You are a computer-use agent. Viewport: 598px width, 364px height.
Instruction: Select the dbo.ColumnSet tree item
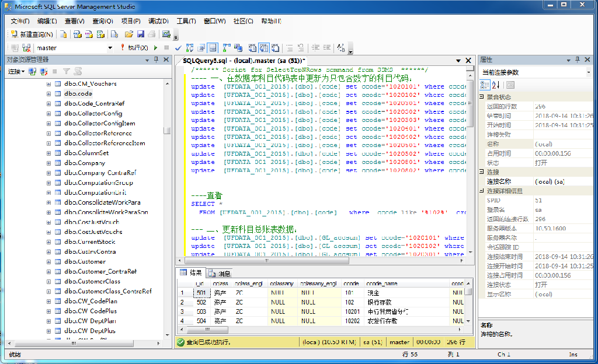coord(86,153)
